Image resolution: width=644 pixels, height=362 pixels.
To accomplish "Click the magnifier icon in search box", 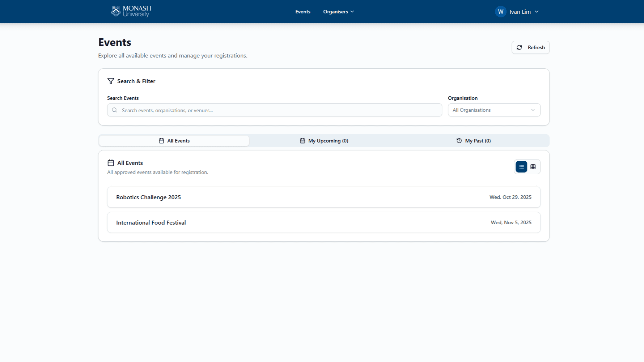I will point(114,110).
